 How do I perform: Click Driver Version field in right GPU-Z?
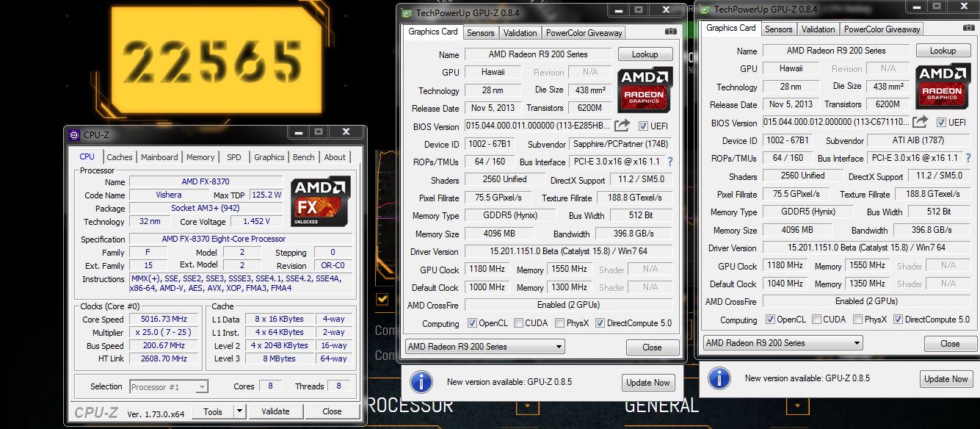(x=866, y=248)
